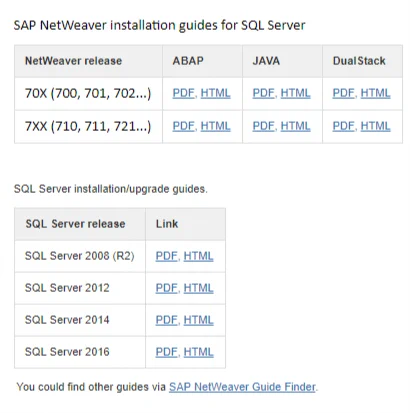410x413 pixels.
Task: Open the HTML link for 70X JAVA
Action: click(x=295, y=93)
